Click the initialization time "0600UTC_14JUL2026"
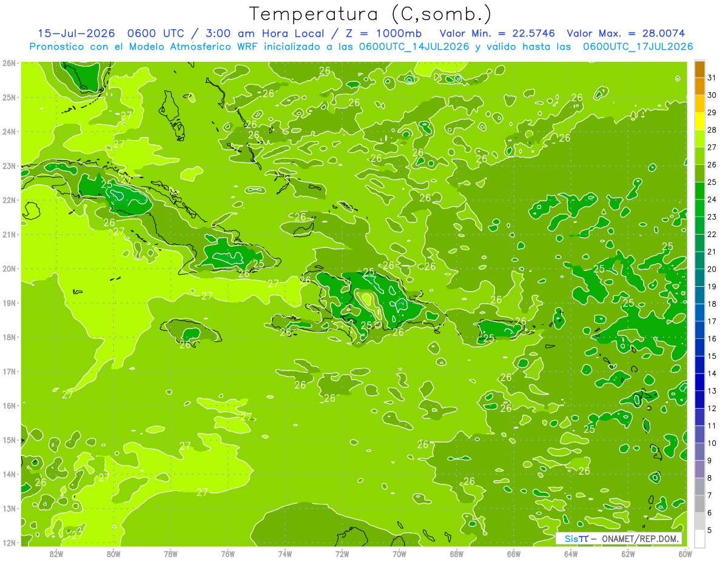 414,46
